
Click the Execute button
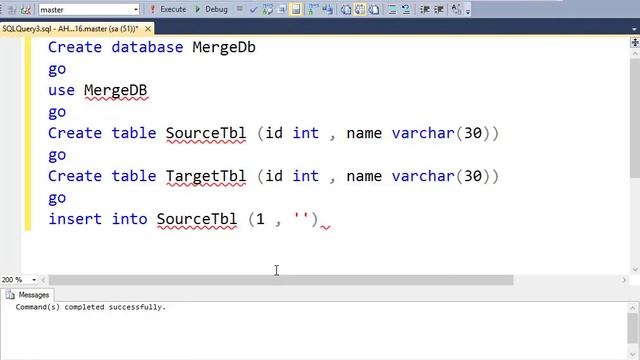tap(168, 9)
